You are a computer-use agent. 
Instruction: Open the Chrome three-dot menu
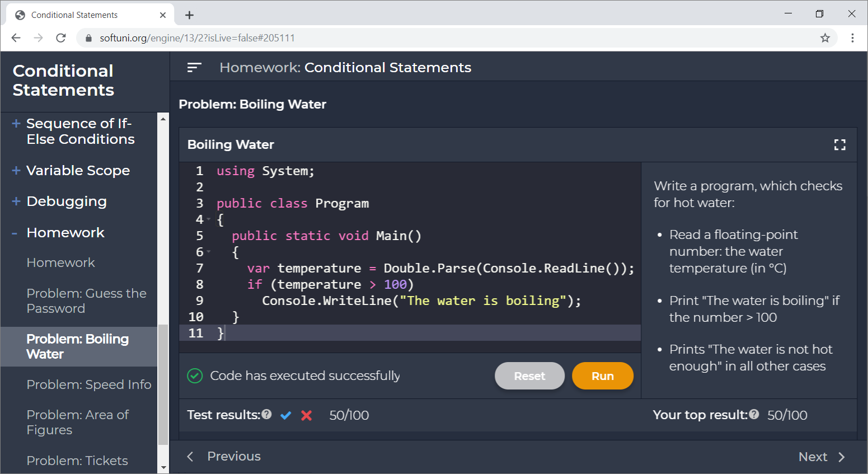click(x=852, y=38)
